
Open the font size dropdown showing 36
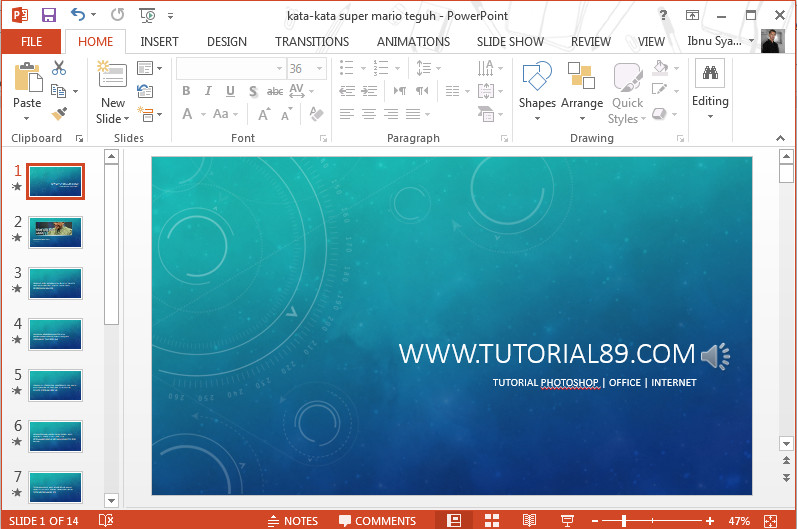pyautogui.click(x=320, y=69)
